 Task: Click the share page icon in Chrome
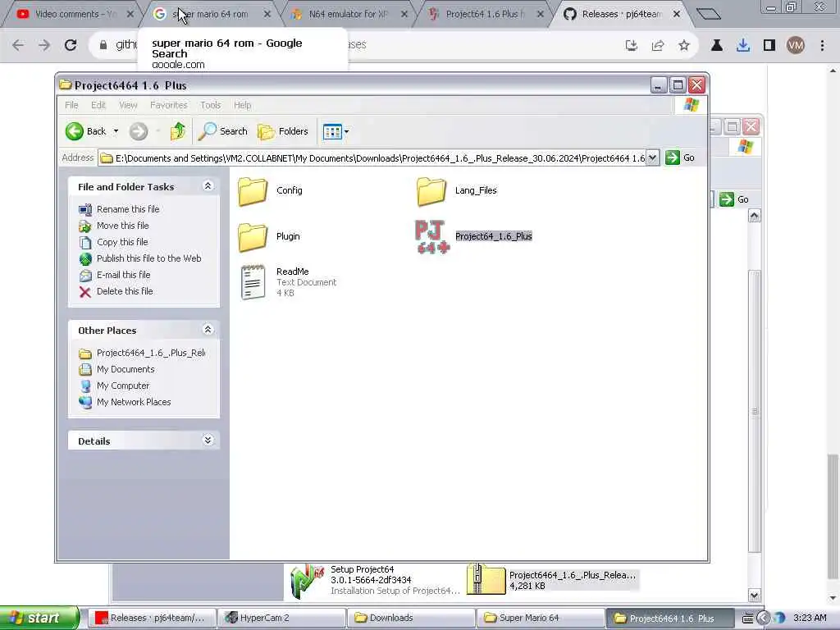[x=658, y=46]
